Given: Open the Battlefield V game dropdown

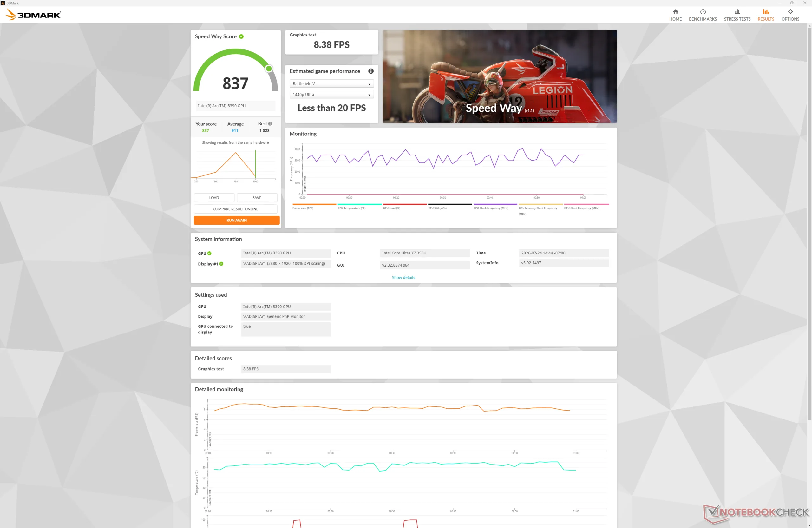Looking at the screenshot, I should point(331,84).
